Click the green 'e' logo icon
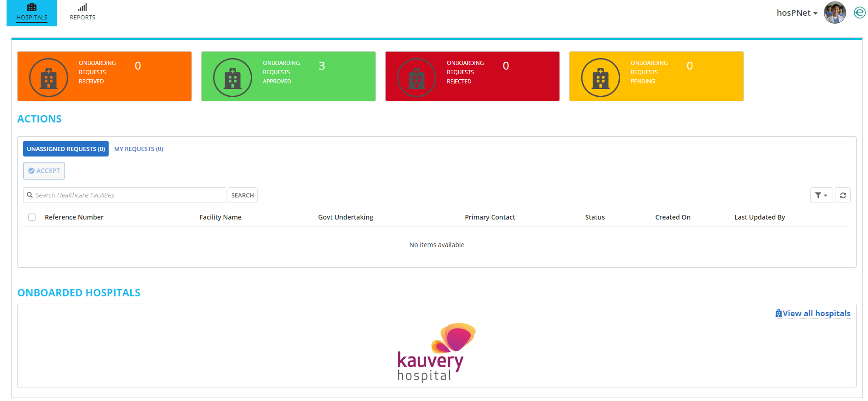 tap(860, 13)
